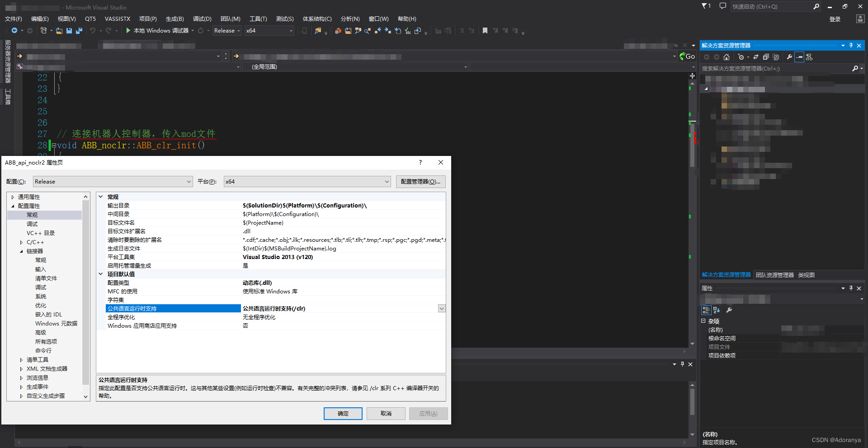
Task: Switch Properties pane to alphabetical sorting
Action: click(x=716, y=311)
